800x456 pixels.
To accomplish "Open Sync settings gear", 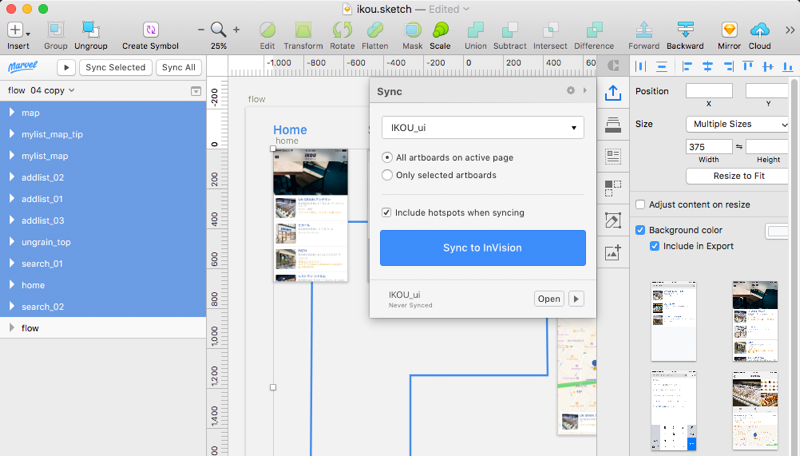I will coord(570,90).
